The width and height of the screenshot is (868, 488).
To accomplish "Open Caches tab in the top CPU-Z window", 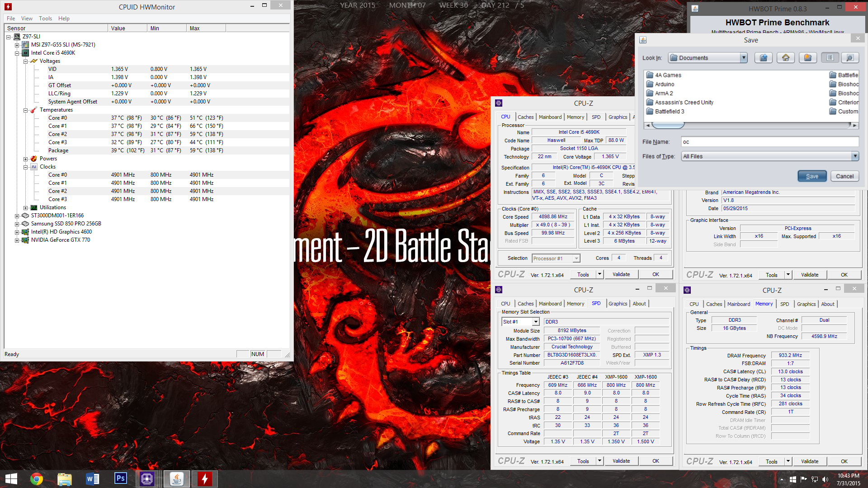I will click(525, 117).
